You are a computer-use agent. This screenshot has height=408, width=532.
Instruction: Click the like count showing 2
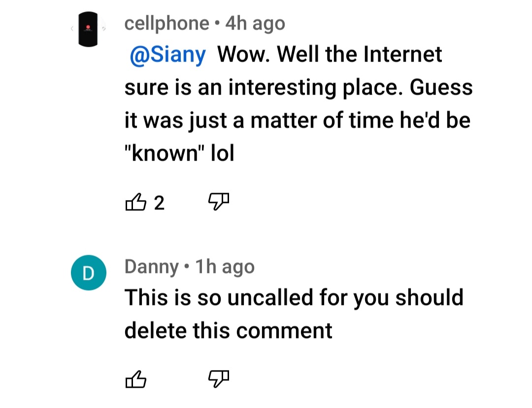159,203
